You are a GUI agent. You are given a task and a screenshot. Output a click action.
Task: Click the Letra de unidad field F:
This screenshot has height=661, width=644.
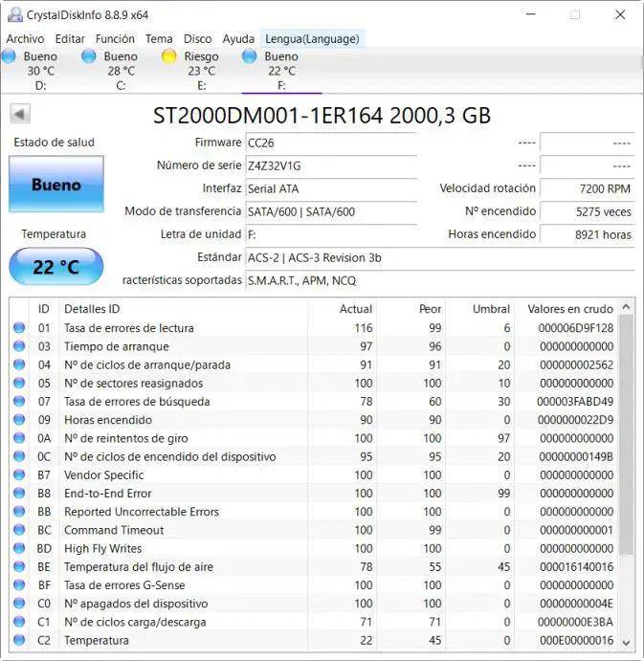click(x=331, y=234)
